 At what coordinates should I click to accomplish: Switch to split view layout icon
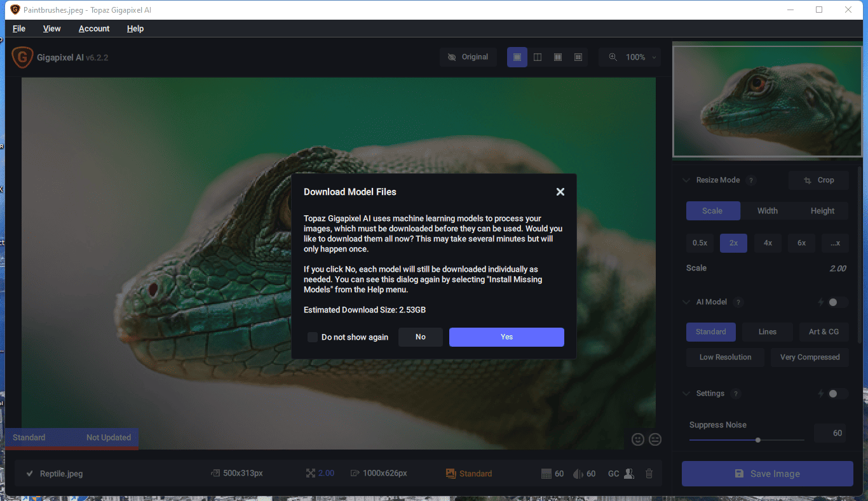pos(538,57)
